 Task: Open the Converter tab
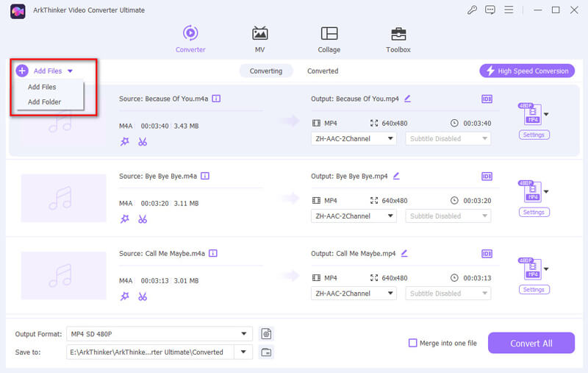[190, 39]
